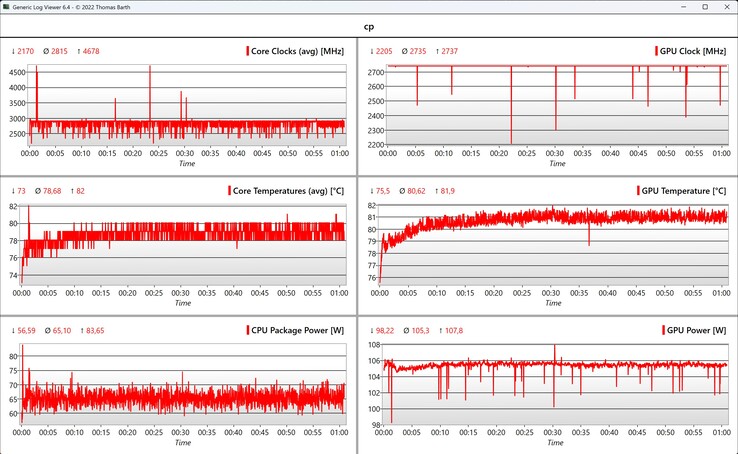Click the GPU Temperature minimum value 75,5
The image size is (738, 454).
coord(385,191)
